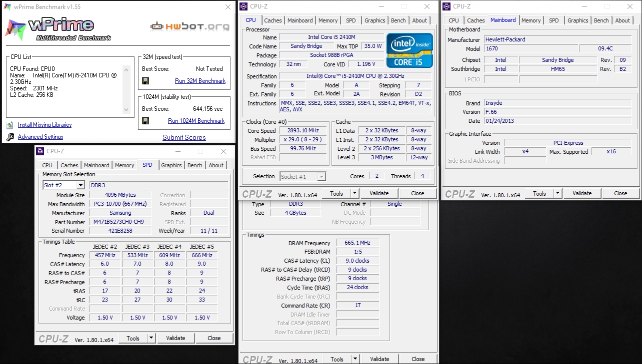Click CPU-Z app icon in the Mainboard window title bar
The width and height of the screenshot is (642, 364).
[x=446, y=6]
